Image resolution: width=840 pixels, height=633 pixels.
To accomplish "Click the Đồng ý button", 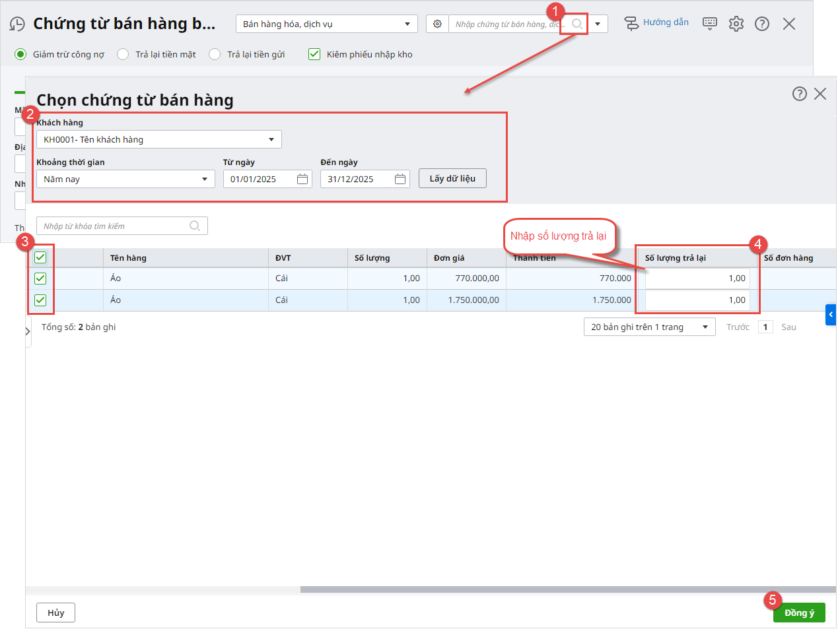I will coord(799,613).
